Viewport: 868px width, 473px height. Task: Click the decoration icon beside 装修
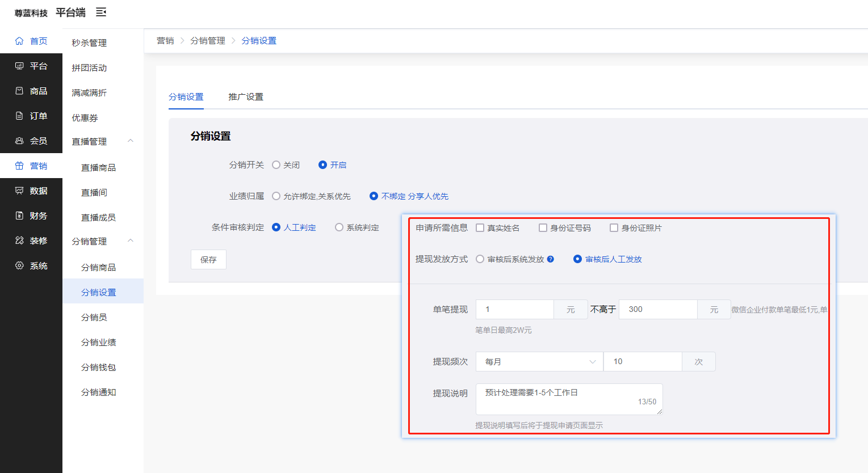pos(19,240)
